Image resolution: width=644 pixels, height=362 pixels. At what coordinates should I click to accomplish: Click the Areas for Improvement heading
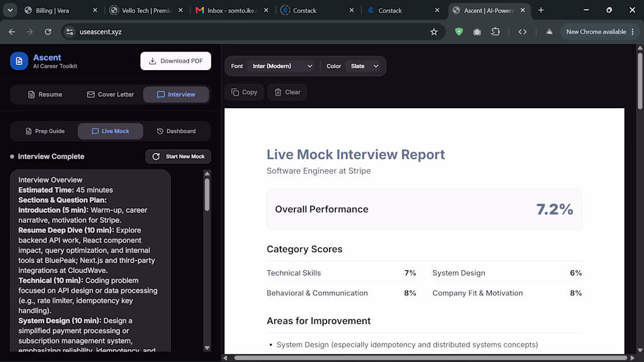tap(318, 321)
